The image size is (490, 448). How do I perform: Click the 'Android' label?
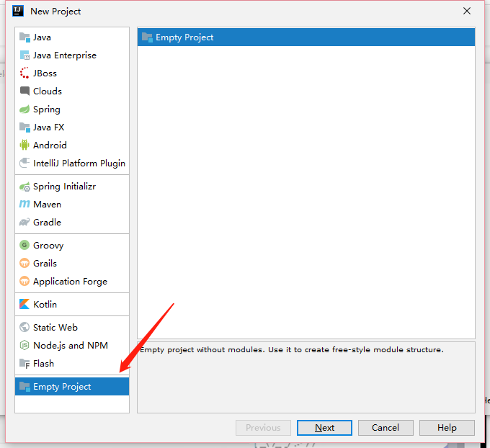point(50,145)
